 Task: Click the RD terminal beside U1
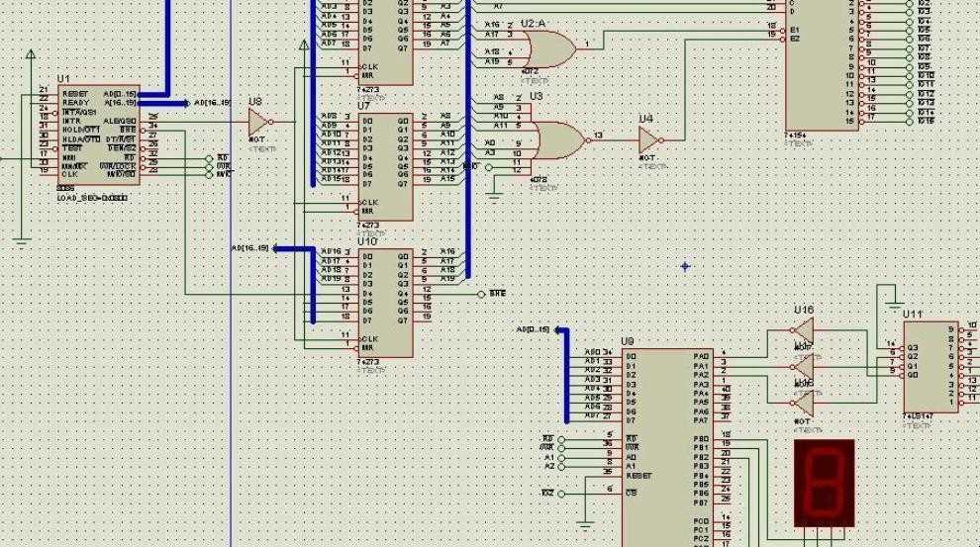210,159
